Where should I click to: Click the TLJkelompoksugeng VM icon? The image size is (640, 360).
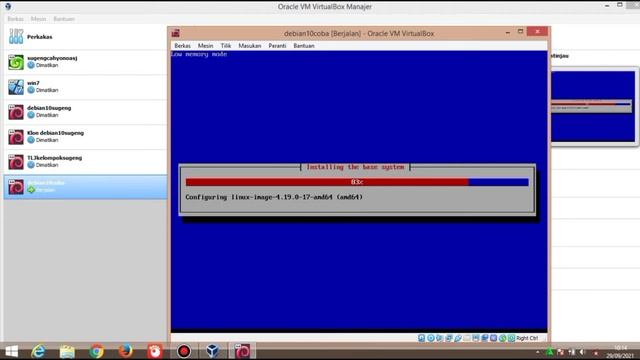click(x=16, y=162)
